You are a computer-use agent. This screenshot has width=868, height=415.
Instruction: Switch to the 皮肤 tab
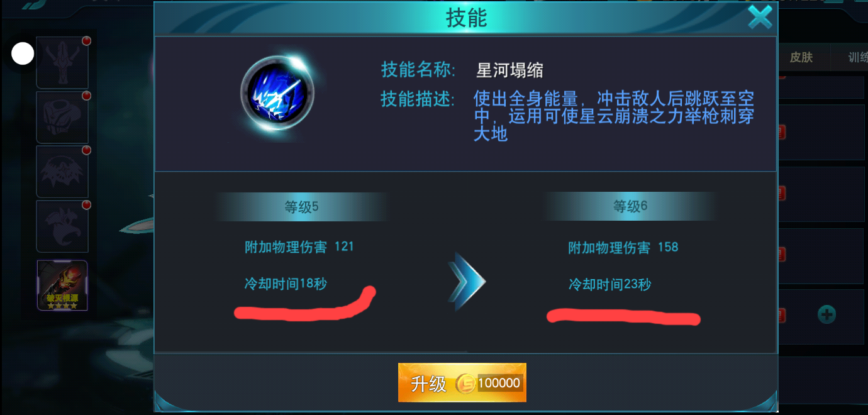[x=801, y=57]
